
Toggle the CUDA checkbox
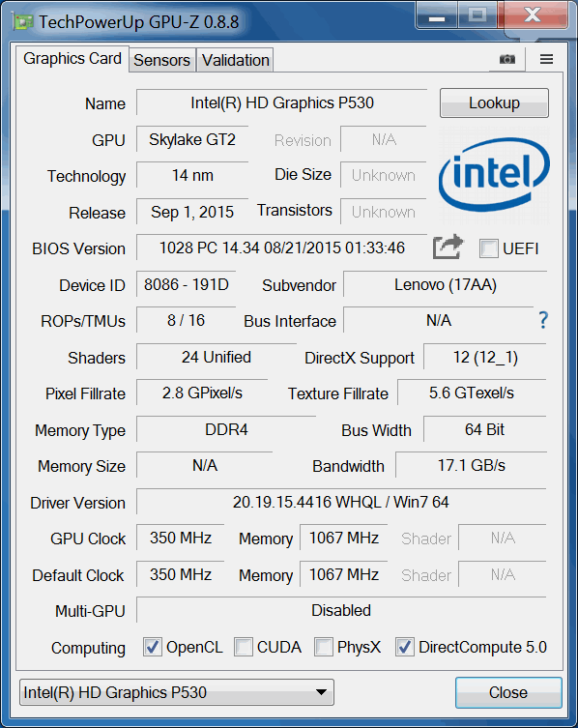(x=244, y=647)
